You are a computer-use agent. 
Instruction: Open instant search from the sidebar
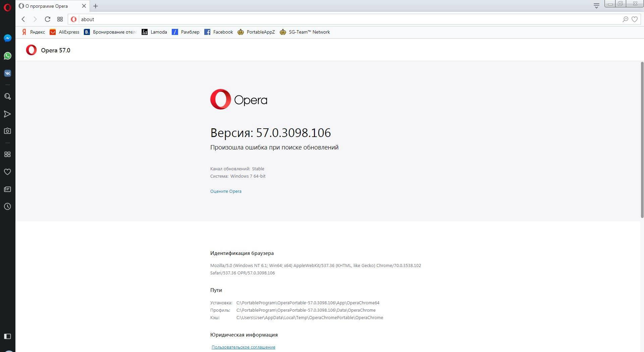[7, 97]
